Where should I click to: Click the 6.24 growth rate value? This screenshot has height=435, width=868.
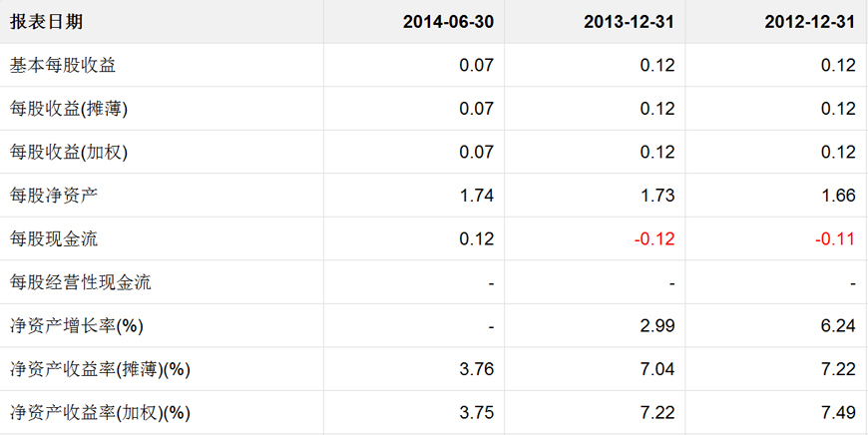coord(839,326)
